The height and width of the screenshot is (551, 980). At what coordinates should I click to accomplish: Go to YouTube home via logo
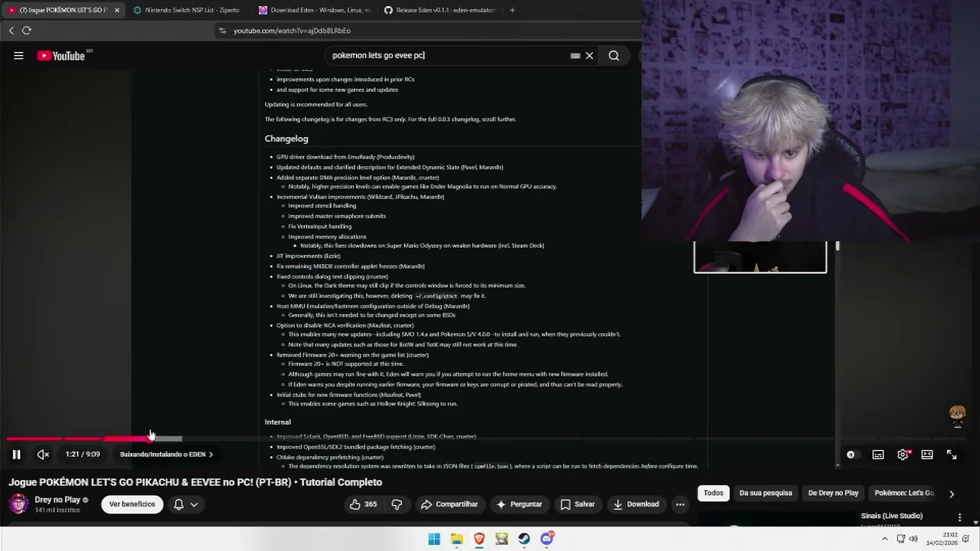tap(61, 56)
